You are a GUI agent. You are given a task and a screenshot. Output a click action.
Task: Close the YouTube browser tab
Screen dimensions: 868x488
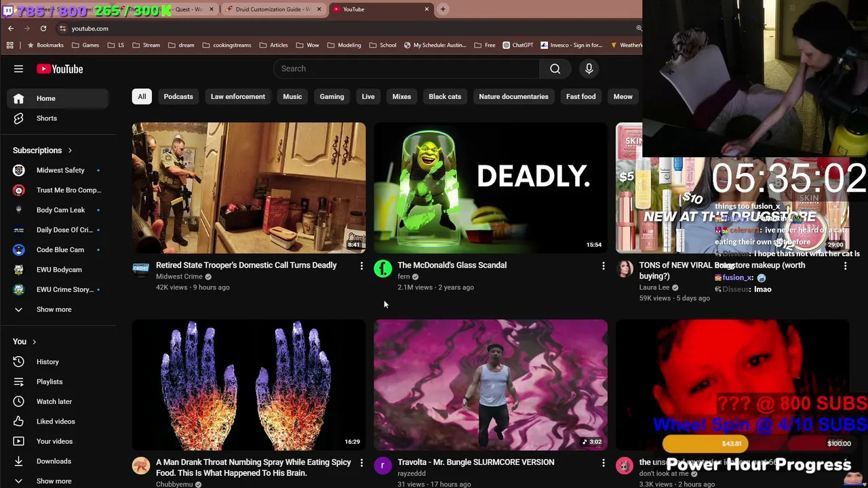(427, 9)
